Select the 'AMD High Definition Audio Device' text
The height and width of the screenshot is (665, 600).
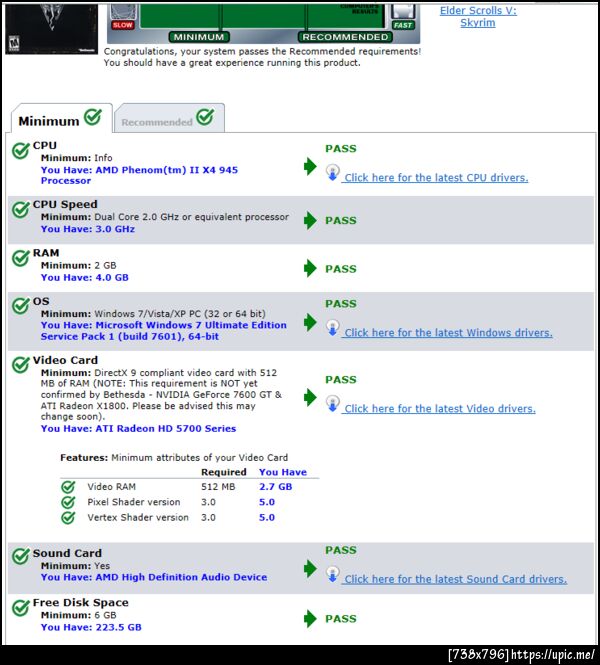181,577
